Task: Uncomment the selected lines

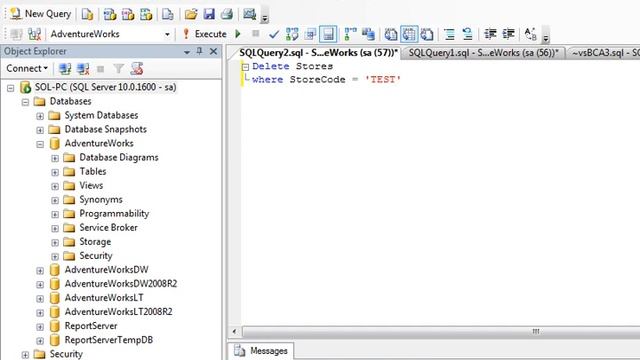Action: click(x=467, y=34)
